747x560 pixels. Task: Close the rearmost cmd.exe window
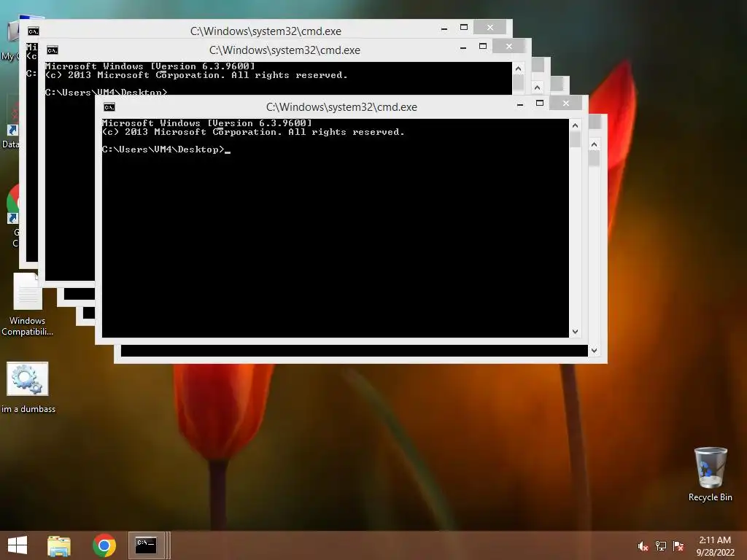coord(489,27)
